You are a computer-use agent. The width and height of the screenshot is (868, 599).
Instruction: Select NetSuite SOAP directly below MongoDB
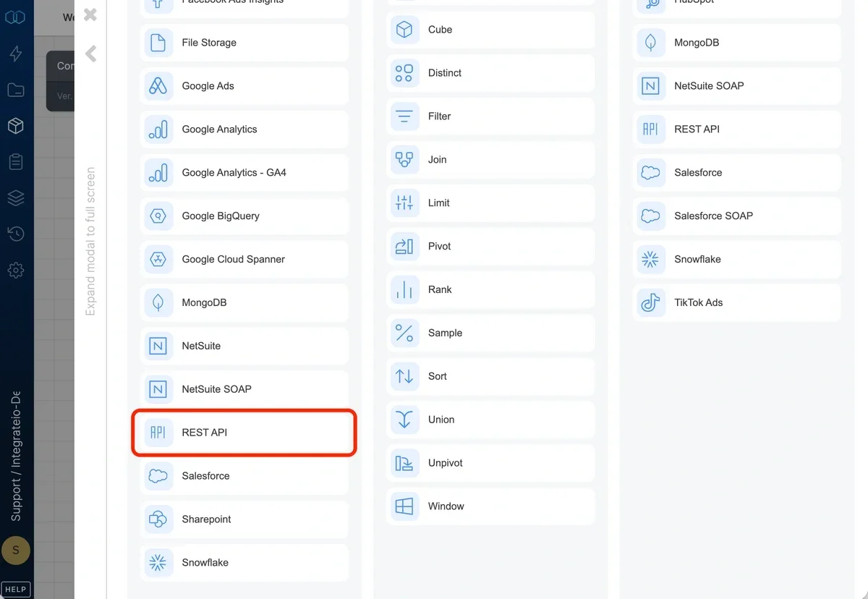click(x=737, y=86)
